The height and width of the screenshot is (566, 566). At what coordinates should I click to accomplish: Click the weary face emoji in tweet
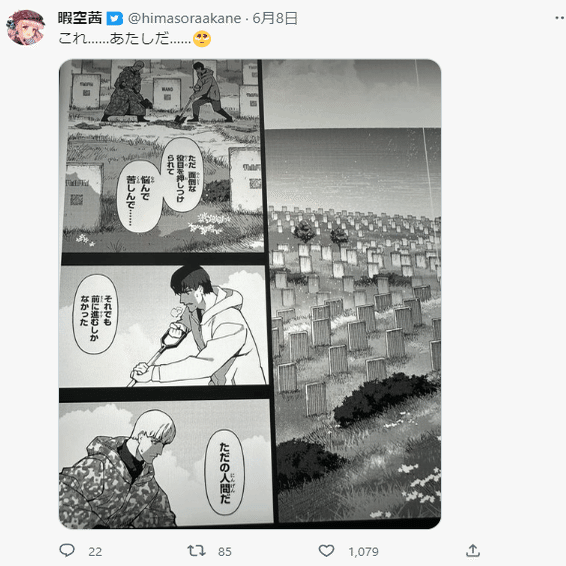click(x=202, y=39)
